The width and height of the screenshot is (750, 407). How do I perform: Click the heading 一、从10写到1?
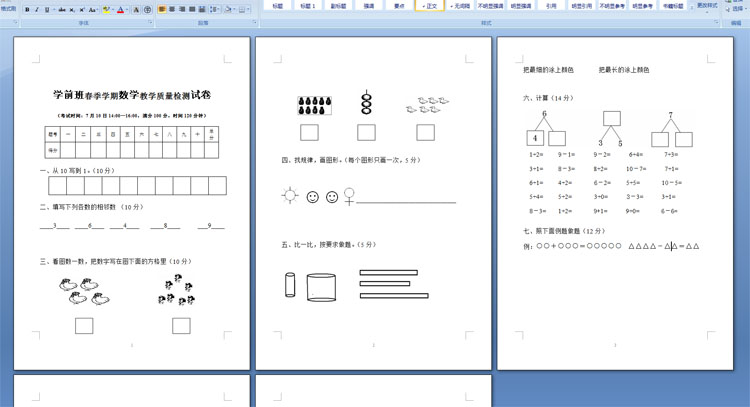tap(77, 171)
